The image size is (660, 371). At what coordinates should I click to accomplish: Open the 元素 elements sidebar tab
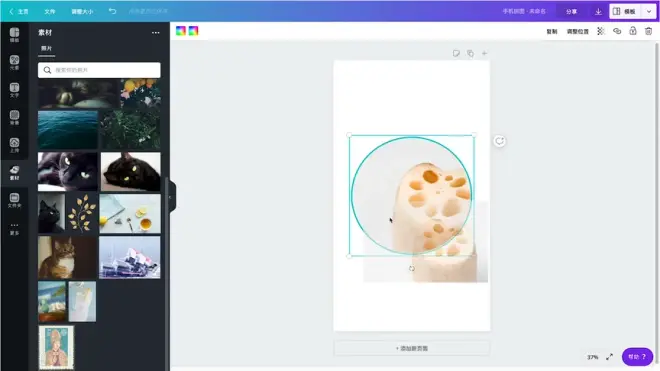click(14, 62)
